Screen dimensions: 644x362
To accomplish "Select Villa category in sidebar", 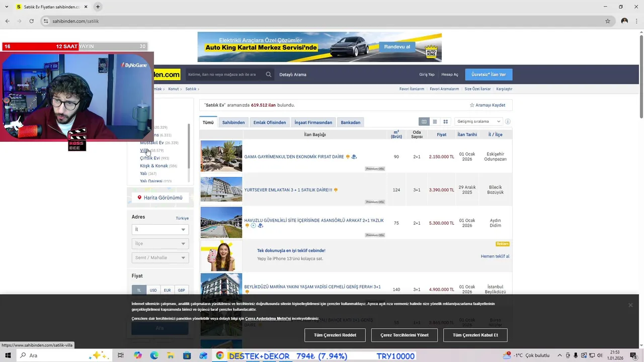I will pos(144,150).
